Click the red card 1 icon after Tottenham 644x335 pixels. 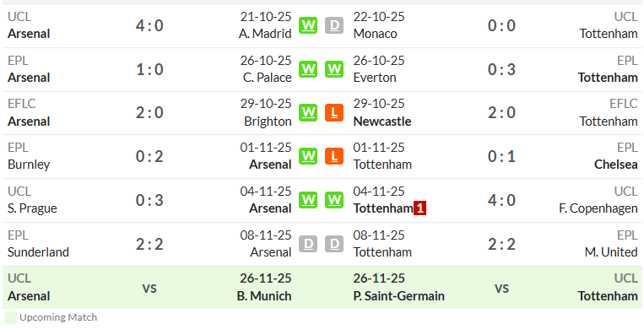pyautogui.click(x=419, y=208)
